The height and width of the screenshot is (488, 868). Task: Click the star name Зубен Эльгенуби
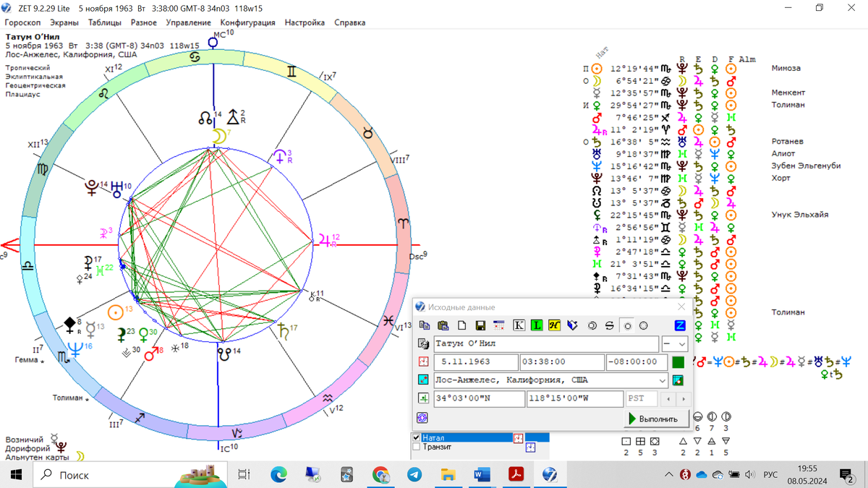click(806, 166)
